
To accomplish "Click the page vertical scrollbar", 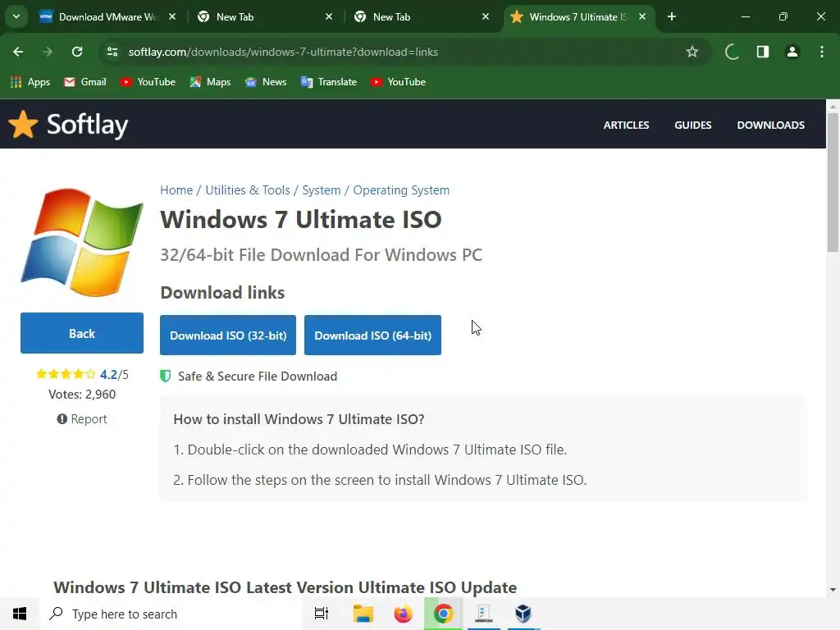I will [833, 182].
